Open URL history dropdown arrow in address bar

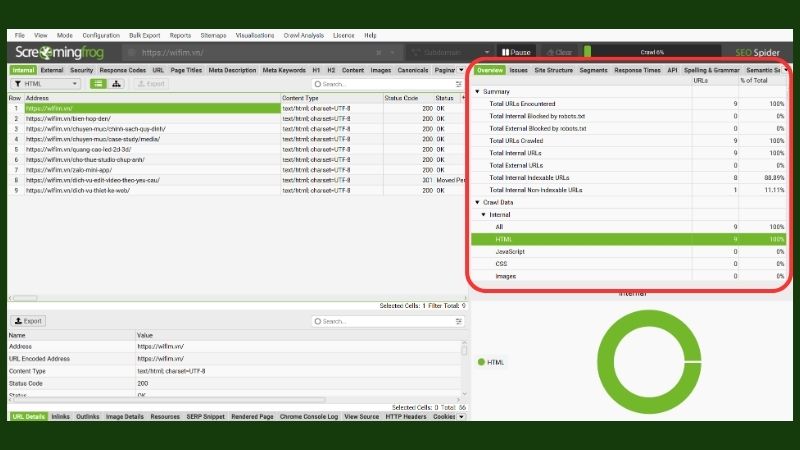(392, 53)
